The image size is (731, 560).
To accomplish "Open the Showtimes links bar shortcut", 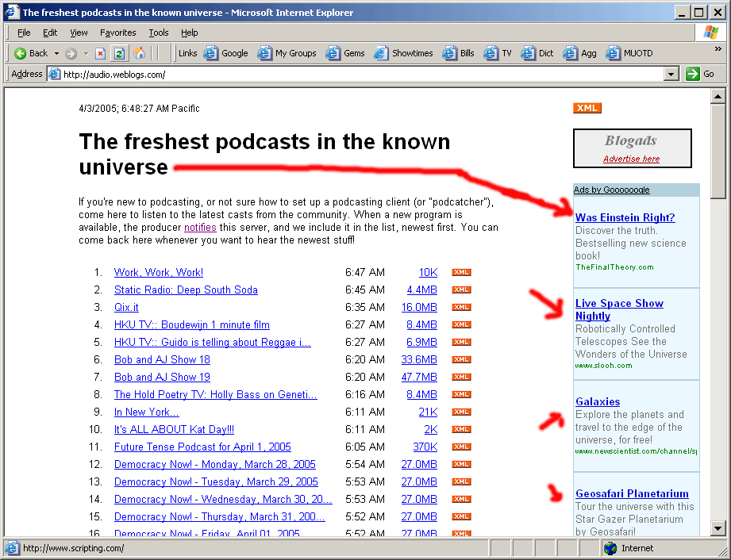I will 403,53.
